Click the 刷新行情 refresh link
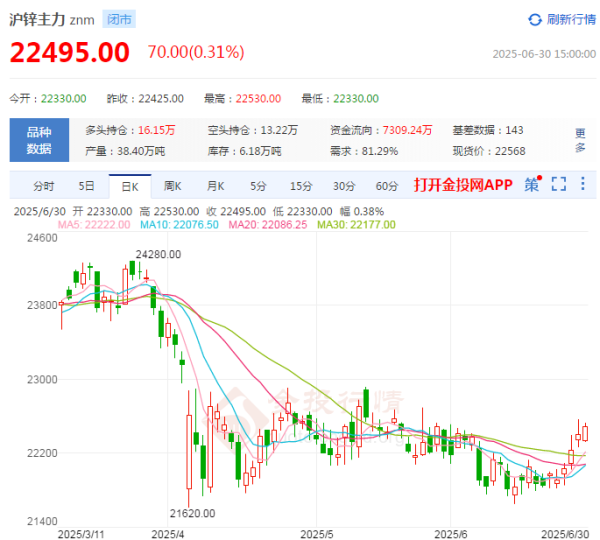 [571, 20]
